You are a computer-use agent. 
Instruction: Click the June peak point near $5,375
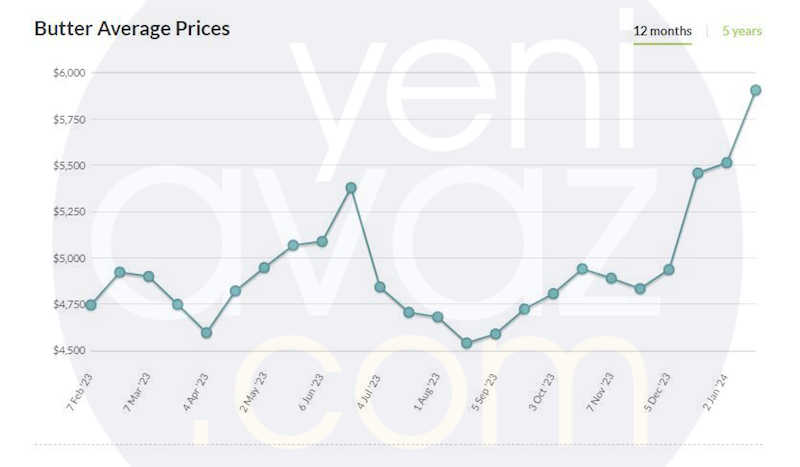pyautogui.click(x=351, y=188)
